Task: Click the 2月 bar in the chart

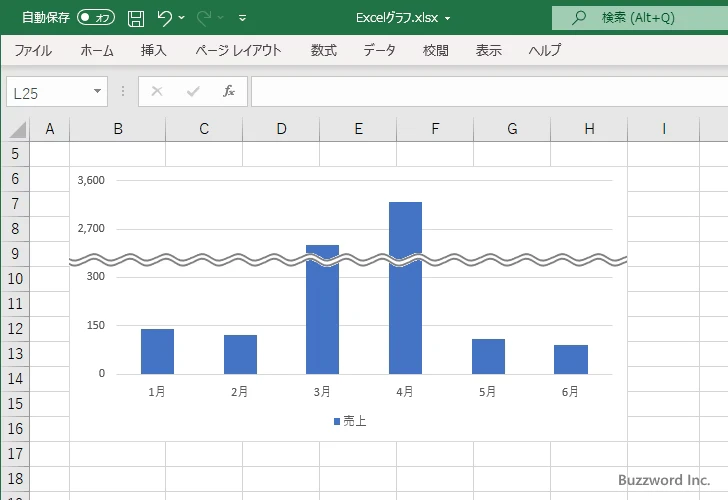Action: (x=240, y=354)
